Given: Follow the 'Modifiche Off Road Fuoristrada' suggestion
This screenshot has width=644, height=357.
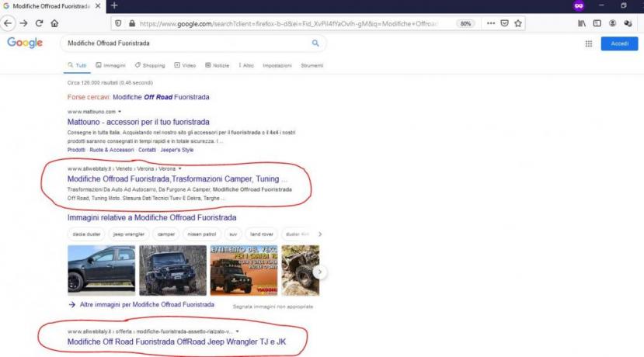Looking at the screenshot, I should pyautogui.click(x=161, y=97).
